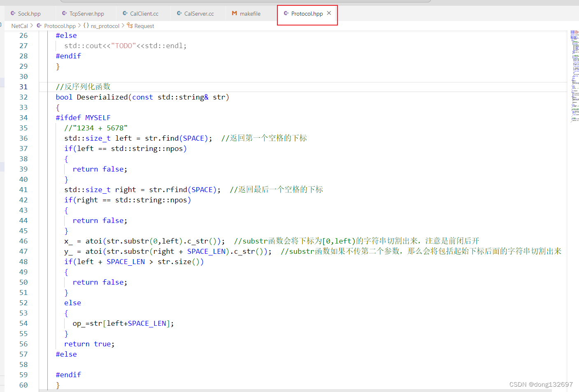Open the Request class breadcrumb
Screen dimensions: 579x392
click(144, 26)
